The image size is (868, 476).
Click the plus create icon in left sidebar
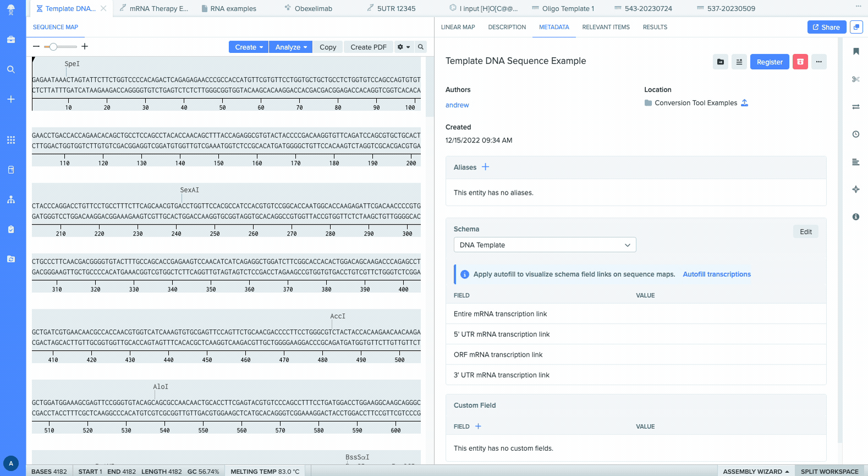(11, 99)
